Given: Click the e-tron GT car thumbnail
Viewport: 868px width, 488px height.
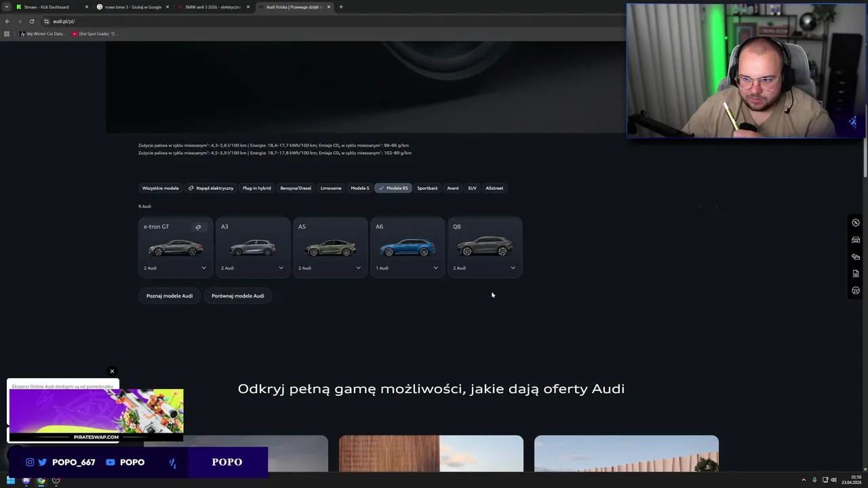Looking at the screenshot, I should [x=175, y=248].
